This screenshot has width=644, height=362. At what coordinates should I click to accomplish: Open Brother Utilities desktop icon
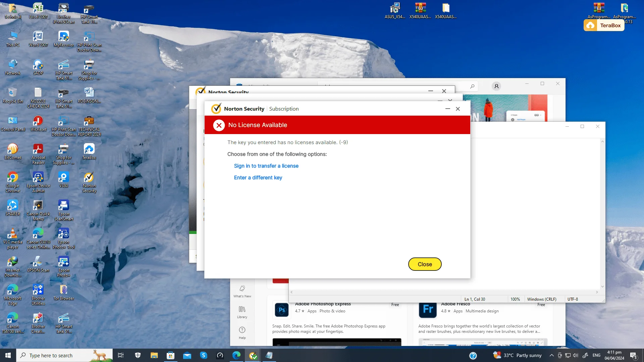[x=38, y=295]
